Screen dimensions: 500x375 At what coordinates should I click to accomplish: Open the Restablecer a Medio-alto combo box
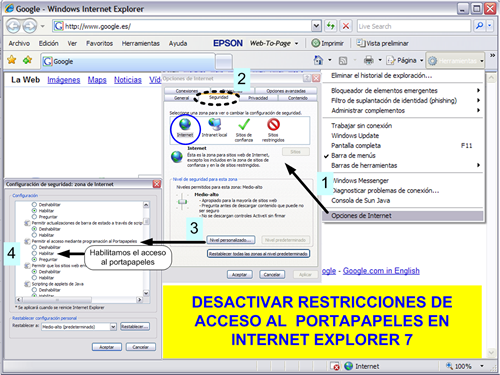79,327
